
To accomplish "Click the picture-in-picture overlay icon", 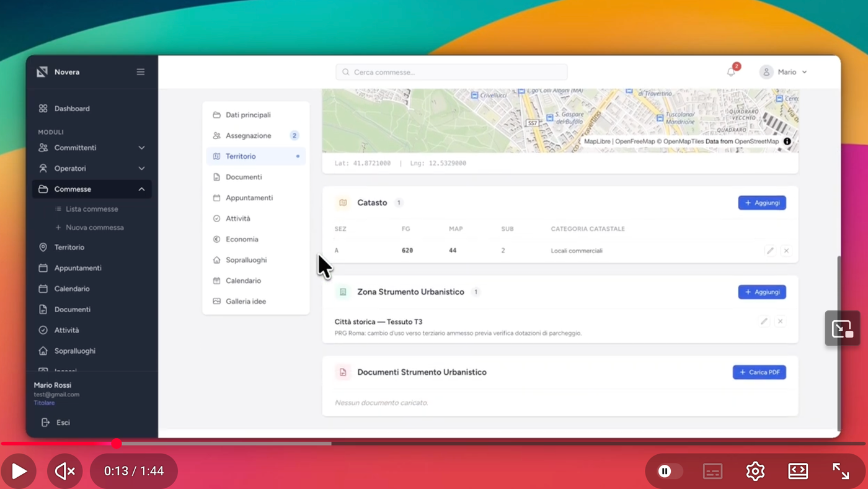I will point(843,329).
